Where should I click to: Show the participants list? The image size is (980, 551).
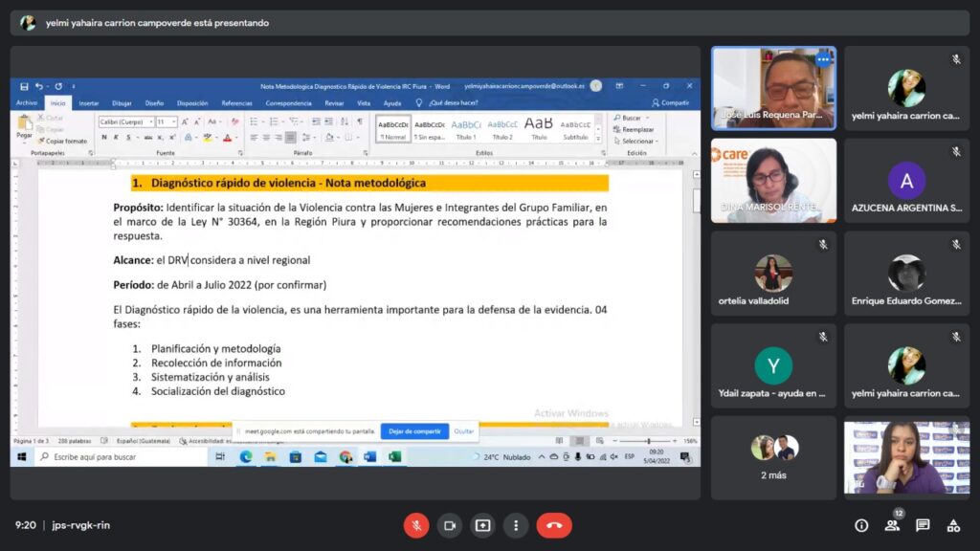(x=892, y=525)
